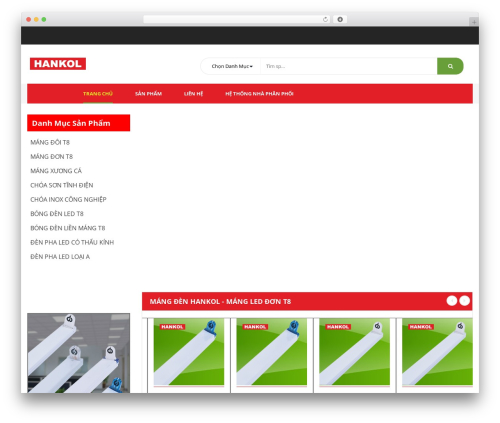Open the SẢN PHẨM menu item

[148, 94]
